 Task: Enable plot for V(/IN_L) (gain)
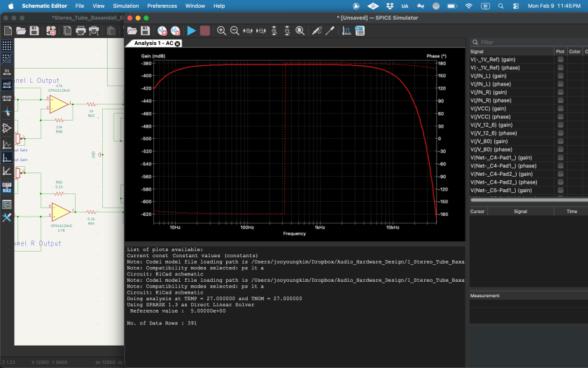pyautogui.click(x=560, y=76)
